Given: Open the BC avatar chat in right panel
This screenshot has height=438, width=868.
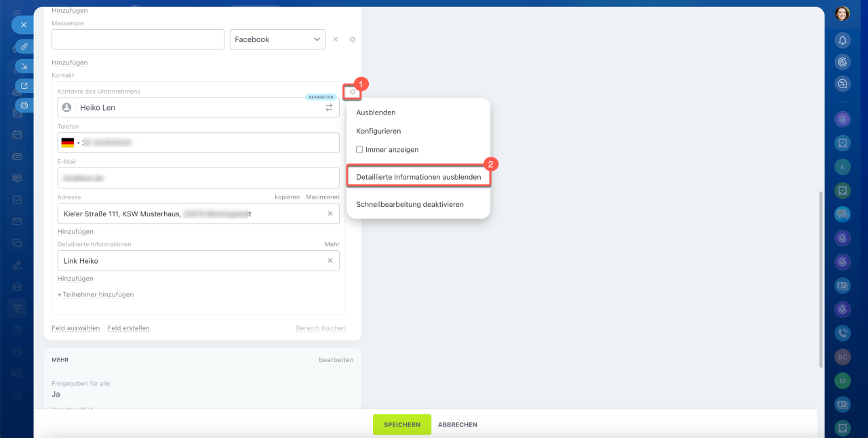Looking at the screenshot, I should (842, 357).
